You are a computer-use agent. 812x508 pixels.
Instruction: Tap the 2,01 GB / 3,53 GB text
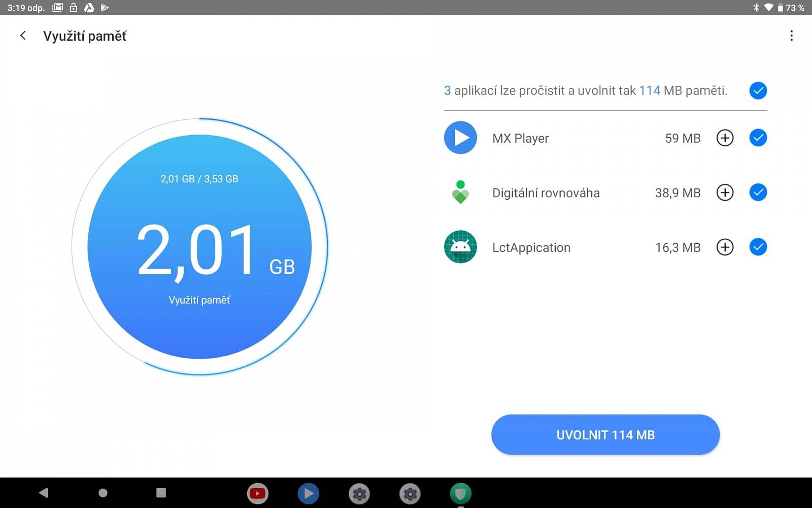199,179
